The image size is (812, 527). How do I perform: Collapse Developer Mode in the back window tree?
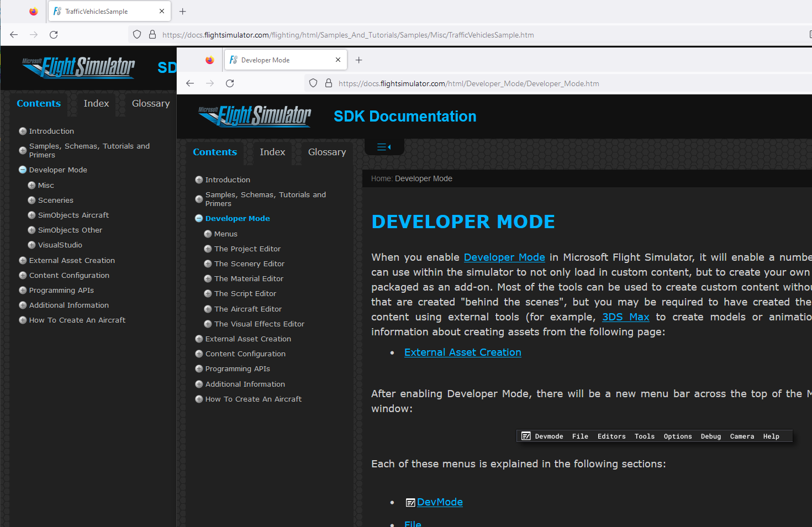(x=23, y=170)
